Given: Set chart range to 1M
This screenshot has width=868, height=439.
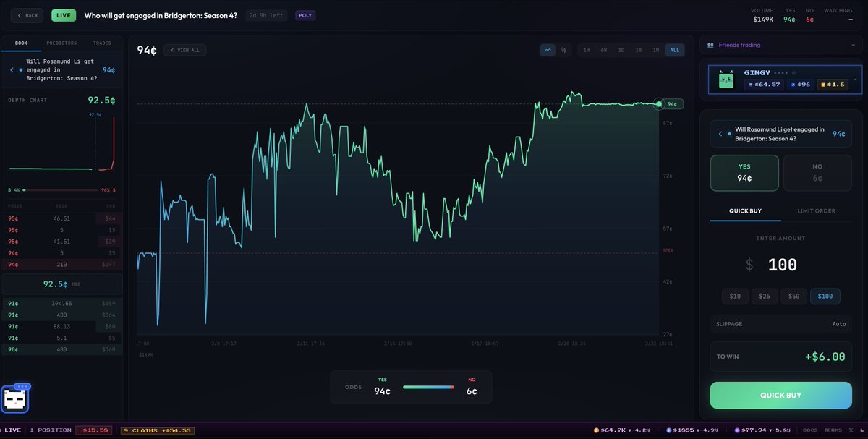Looking at the screenshot, I should 656,50.
